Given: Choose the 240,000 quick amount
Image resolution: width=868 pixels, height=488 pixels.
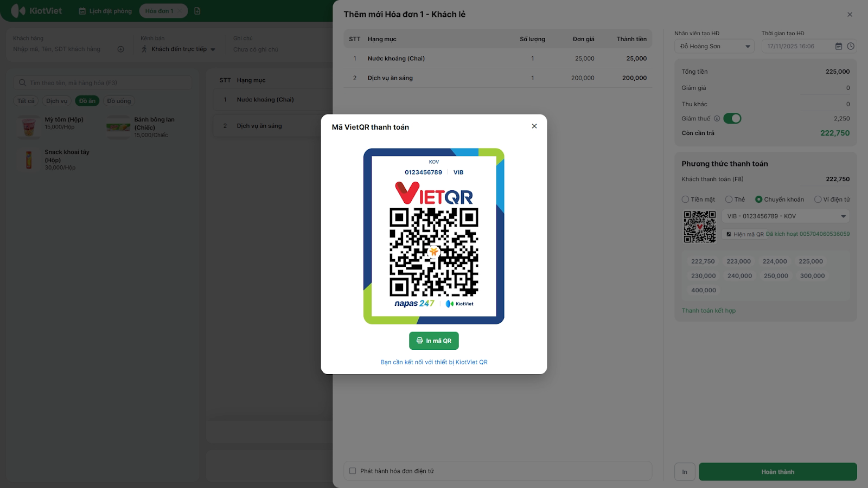Looking at the screenshot, I should pyautogui.click(x=740, y=276).
